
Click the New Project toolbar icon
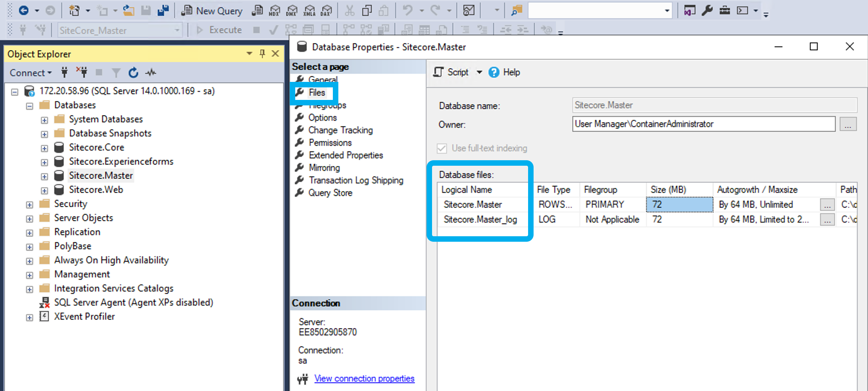point(74,11)
